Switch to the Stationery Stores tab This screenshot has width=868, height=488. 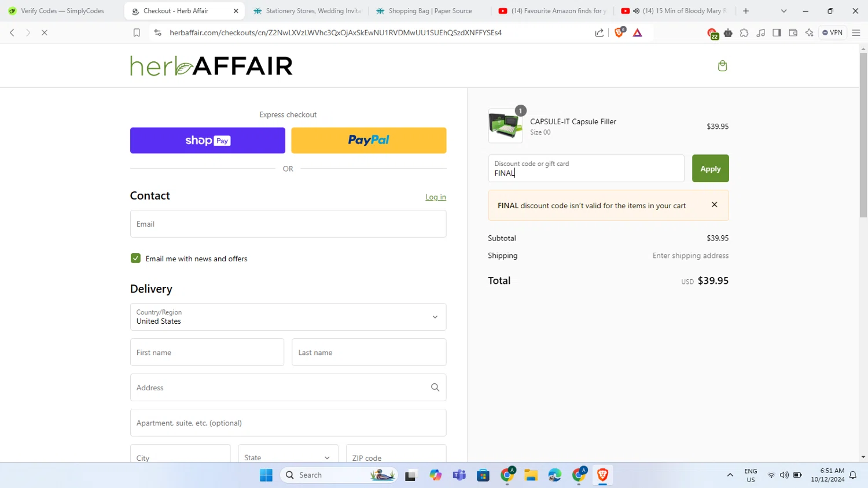click(x=307, y=11)
